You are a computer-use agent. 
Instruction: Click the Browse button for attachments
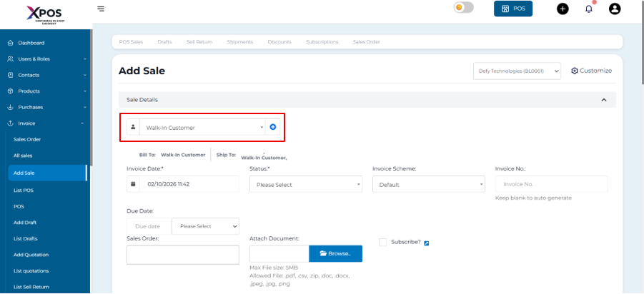[335, 253]
